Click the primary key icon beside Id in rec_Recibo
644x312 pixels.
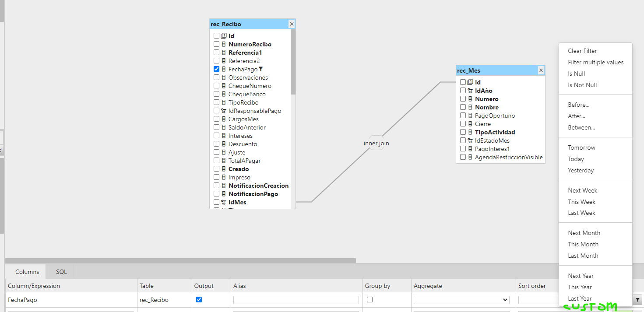pos(223,35)
